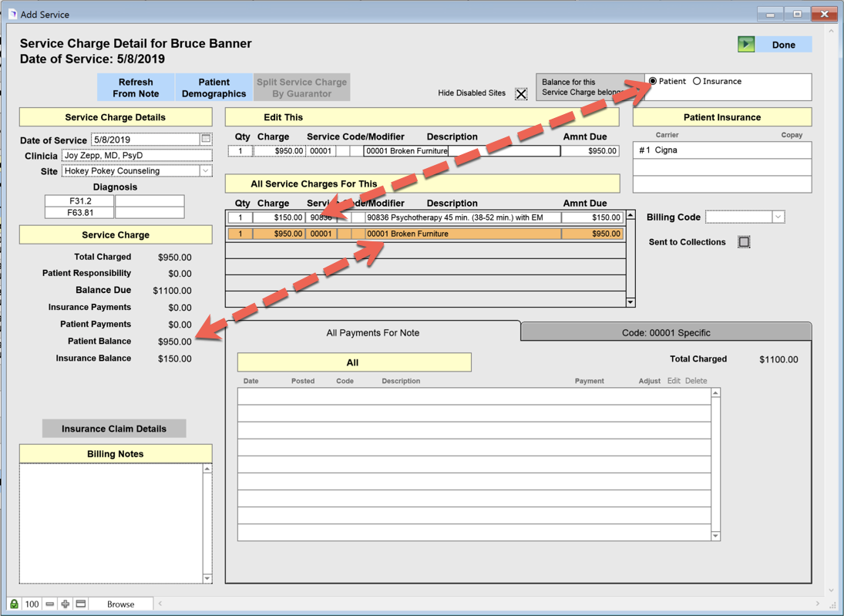Click the green lock icon in status bar
This screenshot has width=844, height=616.
(14, 604)
